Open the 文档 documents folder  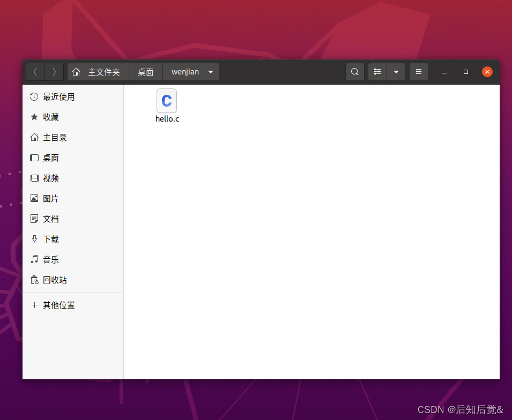(51, 219)
